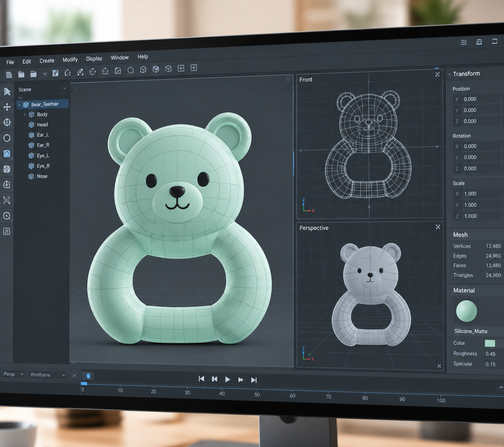
Task: Create a new file from toolbar
Action: coord(9,75)
